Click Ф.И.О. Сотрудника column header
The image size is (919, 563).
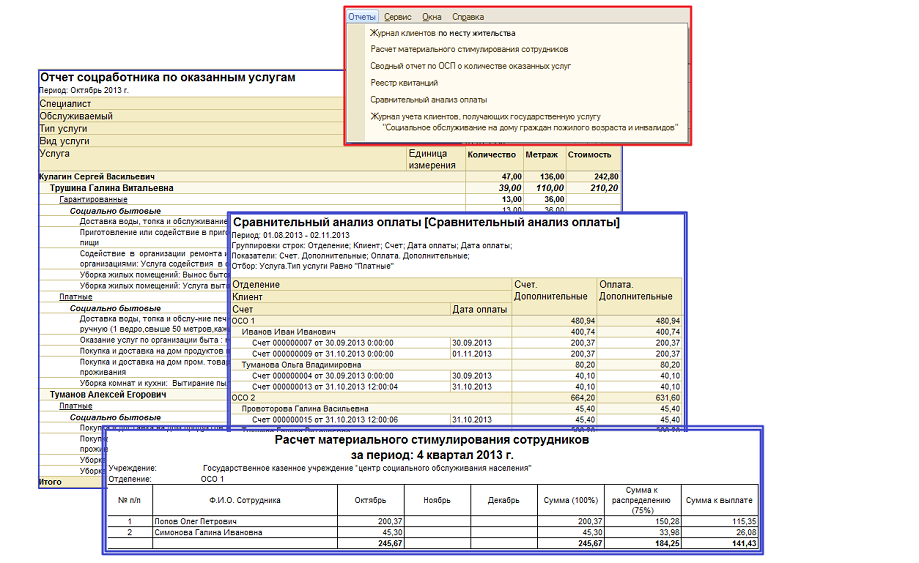pyautogui.click(x=245, y=500)
